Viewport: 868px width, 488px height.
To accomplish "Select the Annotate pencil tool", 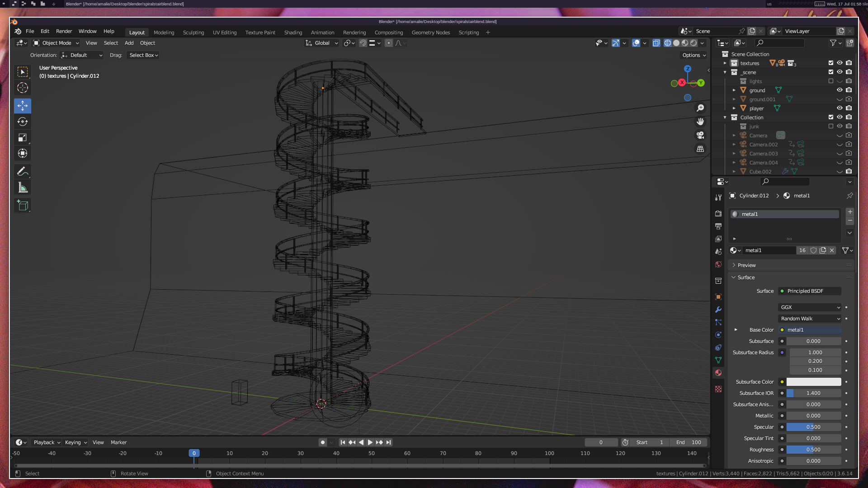I will coord(23,172).
